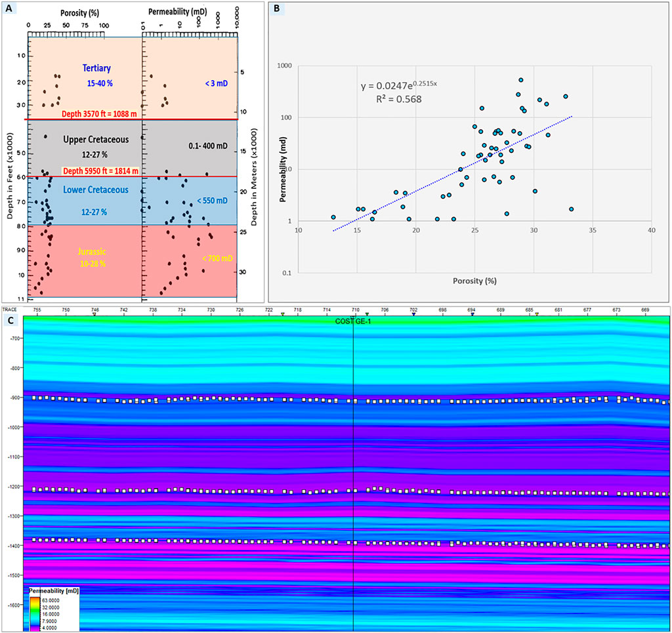
Task: Click 'Depth 3570 ft = 1088 m' label
Action: click(99, 114)
